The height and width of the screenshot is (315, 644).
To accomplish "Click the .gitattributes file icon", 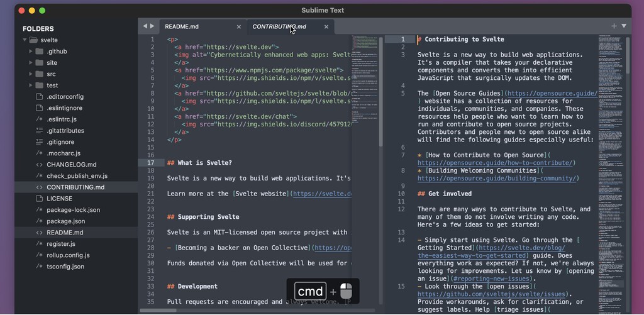I will 40,131.
